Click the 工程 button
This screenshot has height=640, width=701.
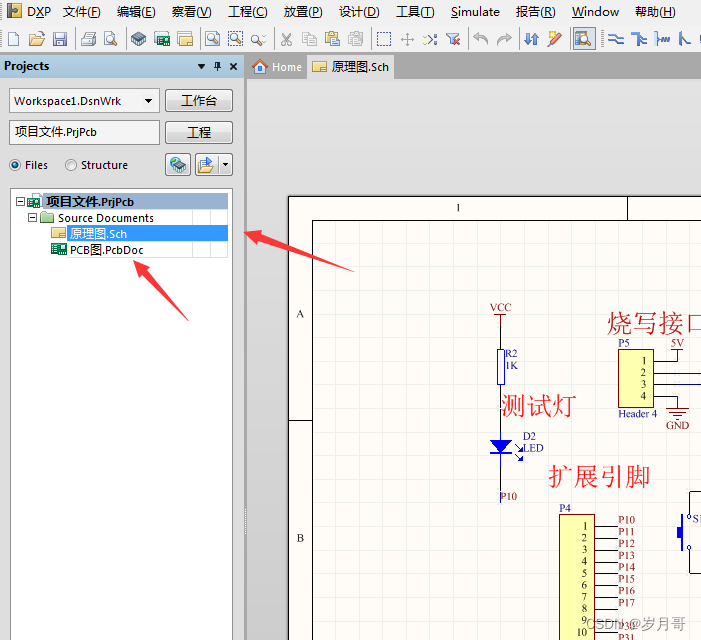[199, 132]
